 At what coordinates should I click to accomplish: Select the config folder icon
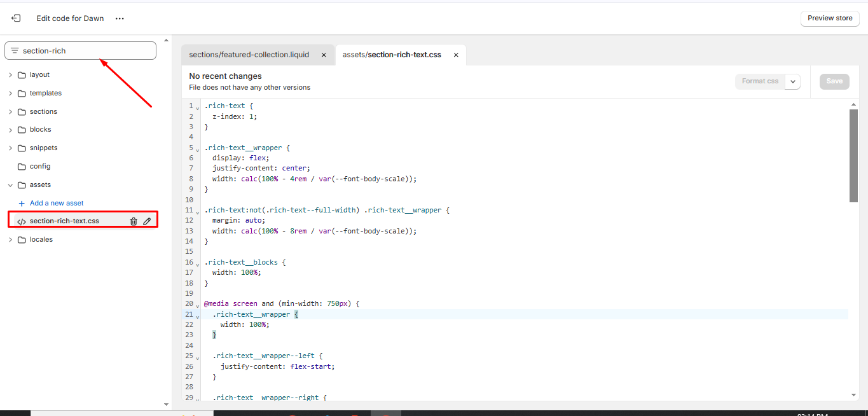(x=22, y=167)
